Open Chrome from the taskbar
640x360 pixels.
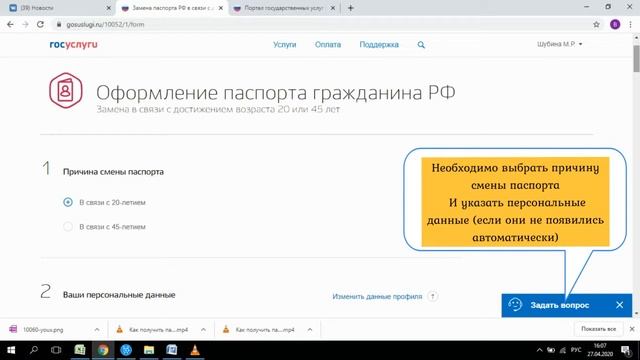[x=103, y=350]
